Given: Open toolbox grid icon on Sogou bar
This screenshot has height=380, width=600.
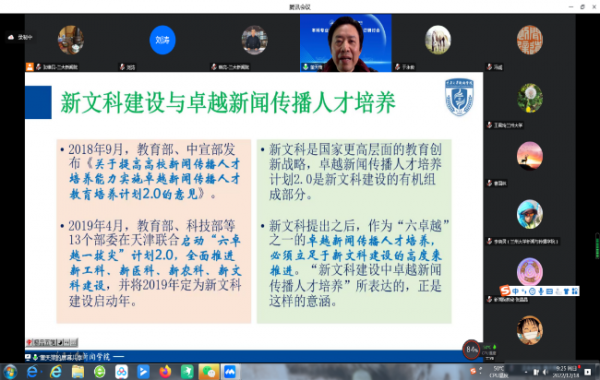Looking at the screenshot, I should pos(575,291).
